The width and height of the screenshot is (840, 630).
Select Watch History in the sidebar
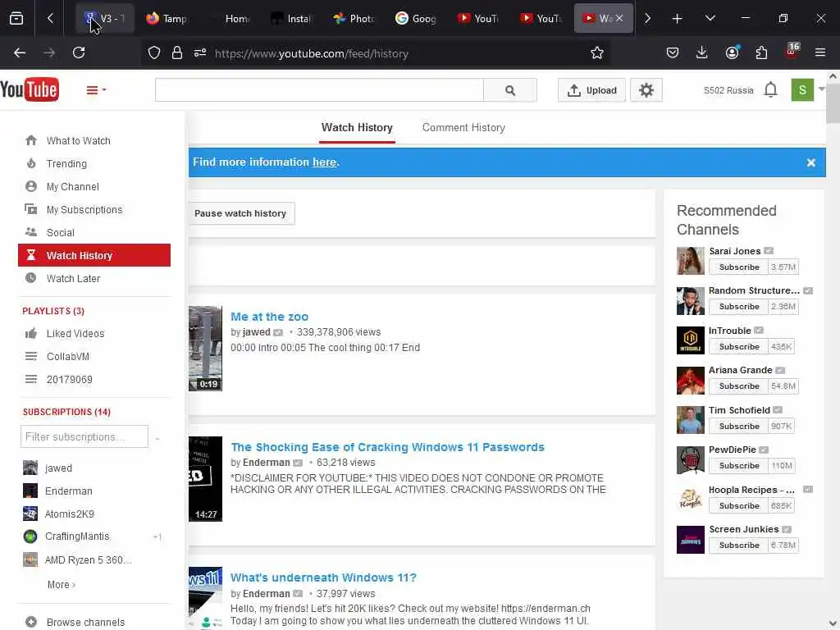(x=94, y=255)
